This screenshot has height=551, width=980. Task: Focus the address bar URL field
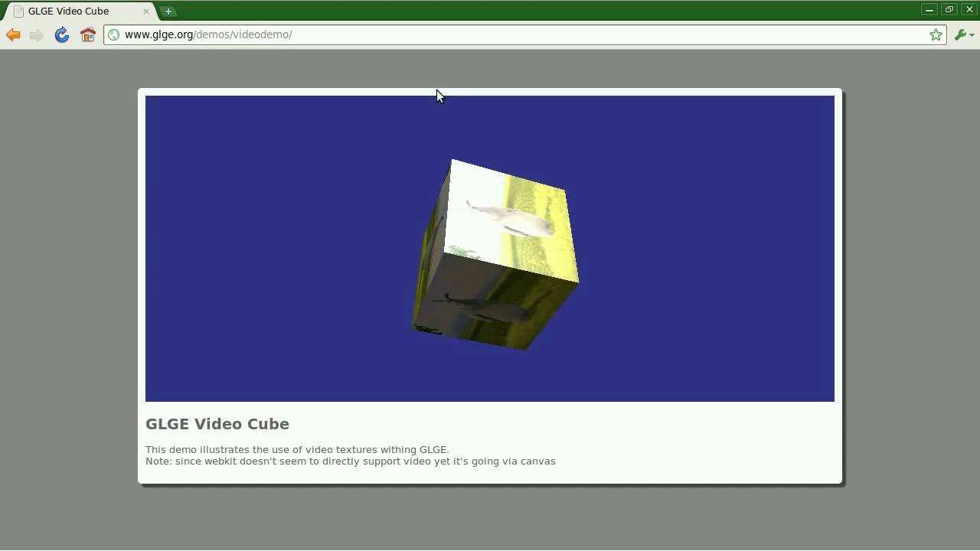point(524,34)
